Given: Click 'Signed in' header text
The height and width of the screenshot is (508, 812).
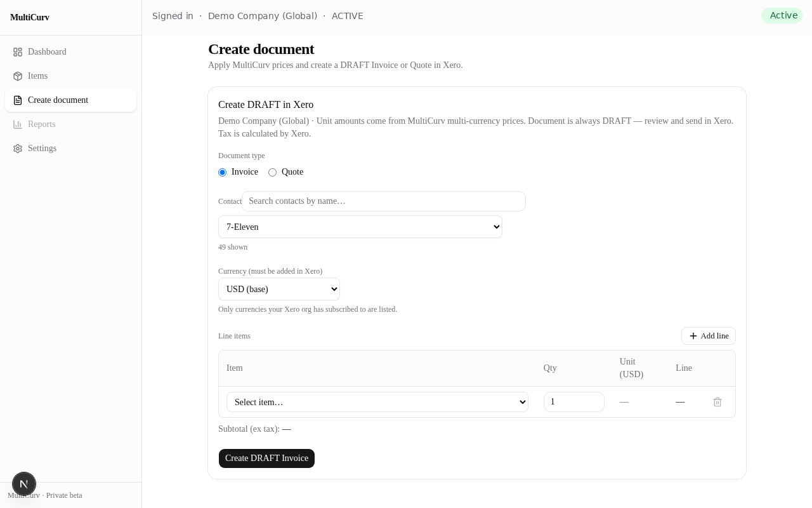Looking at the screenshot, I should pyautogui.click(x=173, y=16).
